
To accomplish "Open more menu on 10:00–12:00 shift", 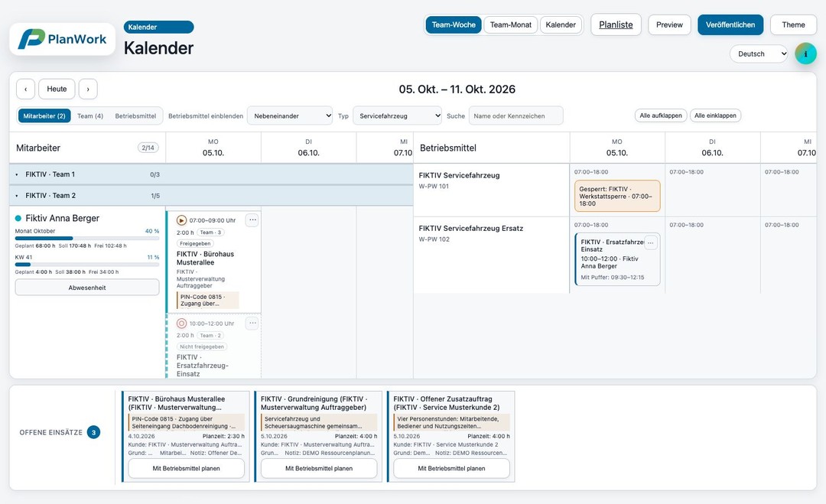I will point(252,324).
